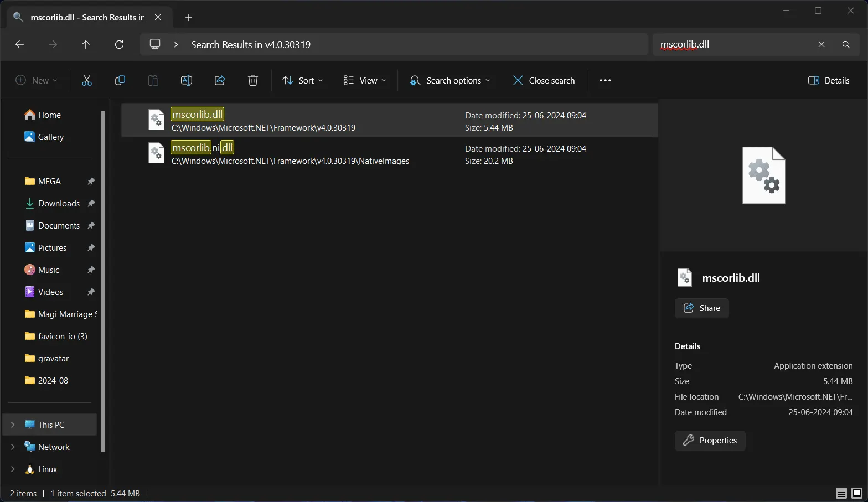
Task: Open the MEGA folder
Action: (49, 181)
